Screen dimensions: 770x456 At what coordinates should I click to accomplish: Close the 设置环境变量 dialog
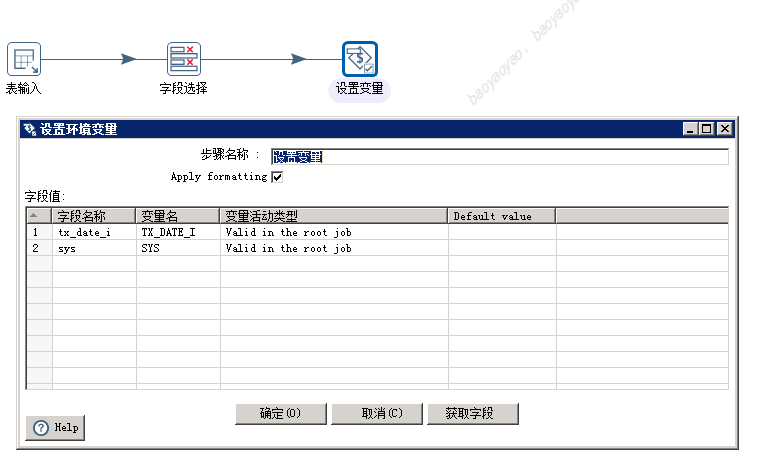(725, 129)
